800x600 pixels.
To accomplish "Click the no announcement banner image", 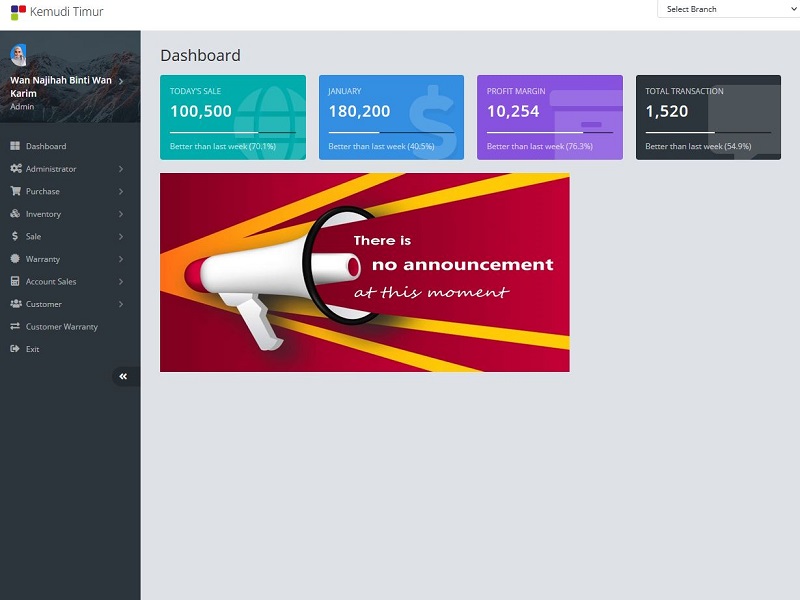I will pos(364,272).
